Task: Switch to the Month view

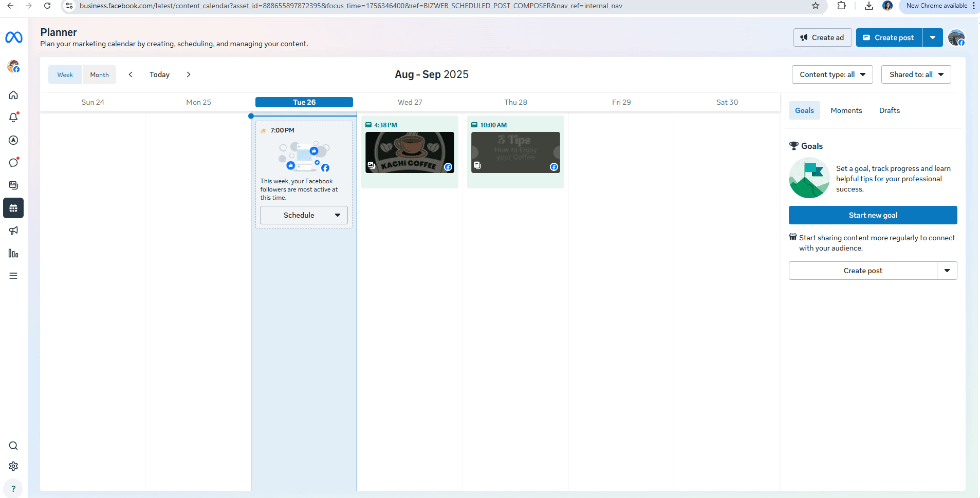Action: click(99, 74)
